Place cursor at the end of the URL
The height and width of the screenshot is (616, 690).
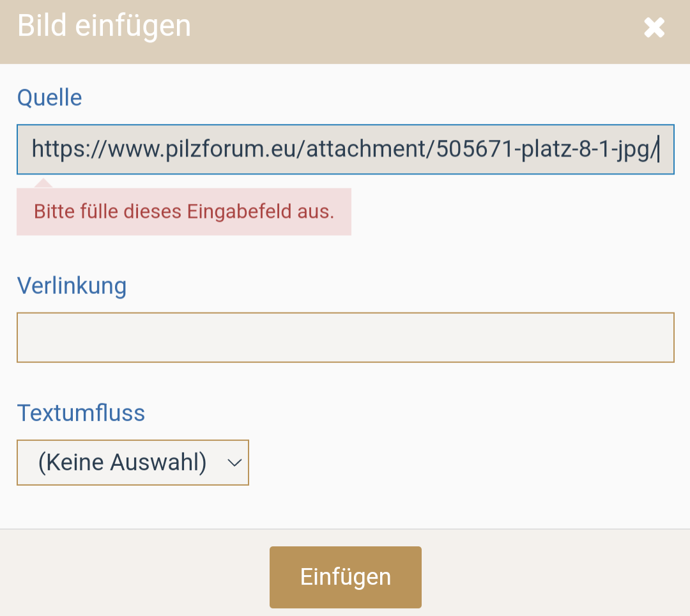657,150
